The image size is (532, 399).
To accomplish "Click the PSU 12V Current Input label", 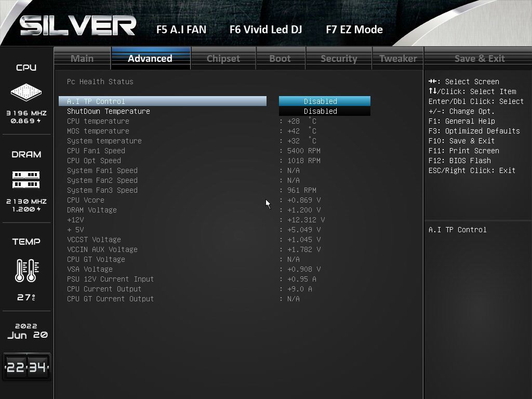I will [x=110, y=279].
